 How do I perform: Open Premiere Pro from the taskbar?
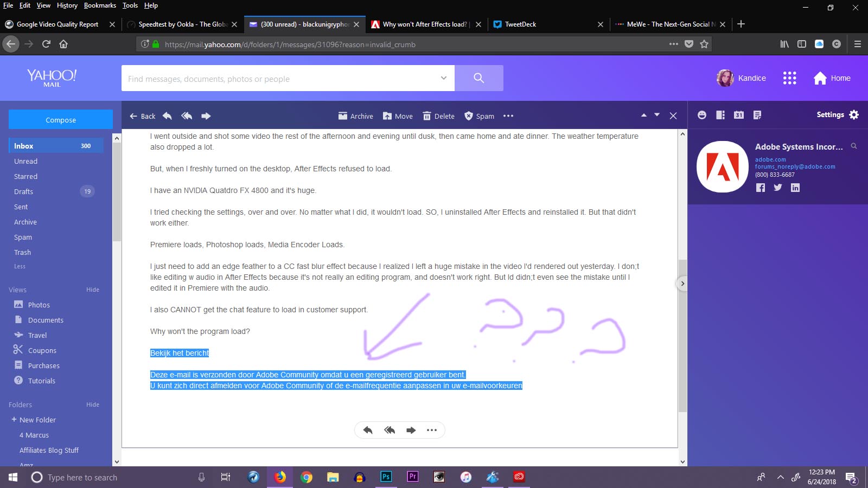pos(412,477)
